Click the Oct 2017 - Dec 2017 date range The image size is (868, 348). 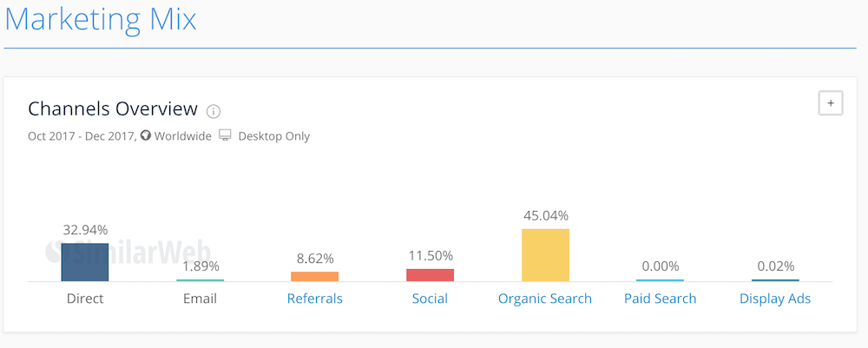pyautogui.click(x=81, y=136)
